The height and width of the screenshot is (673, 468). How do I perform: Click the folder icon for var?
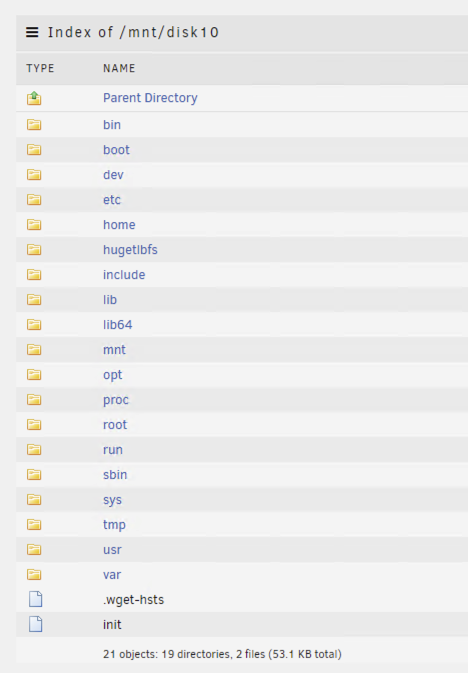pyautogui.click(x=34, y=575)
